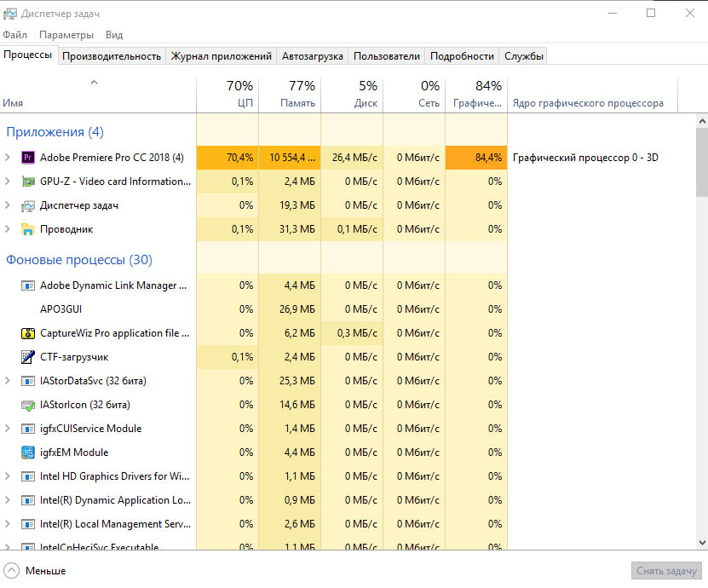
Task: Click the scrollbar down arrow
Action: tap(702, 542)
